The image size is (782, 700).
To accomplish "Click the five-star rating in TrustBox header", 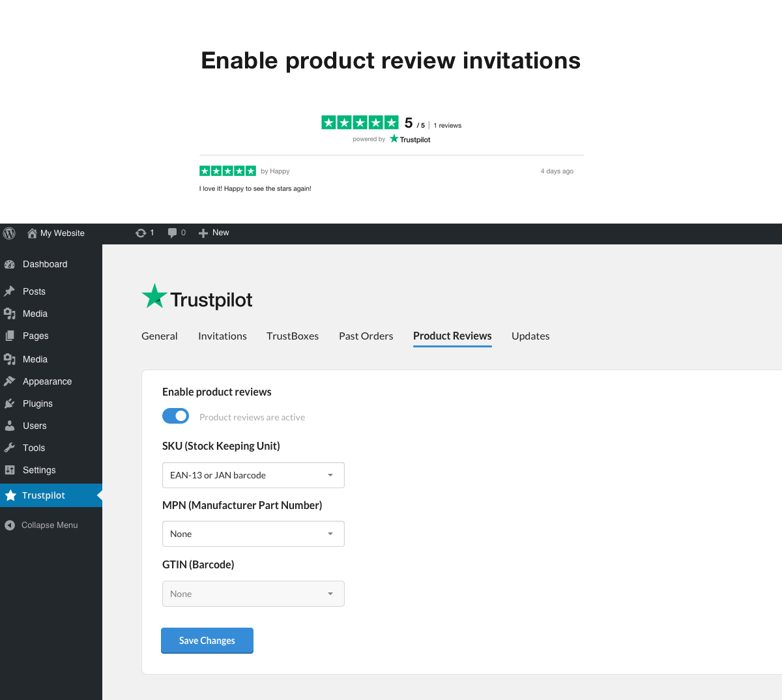I will [x=360, y=122].
